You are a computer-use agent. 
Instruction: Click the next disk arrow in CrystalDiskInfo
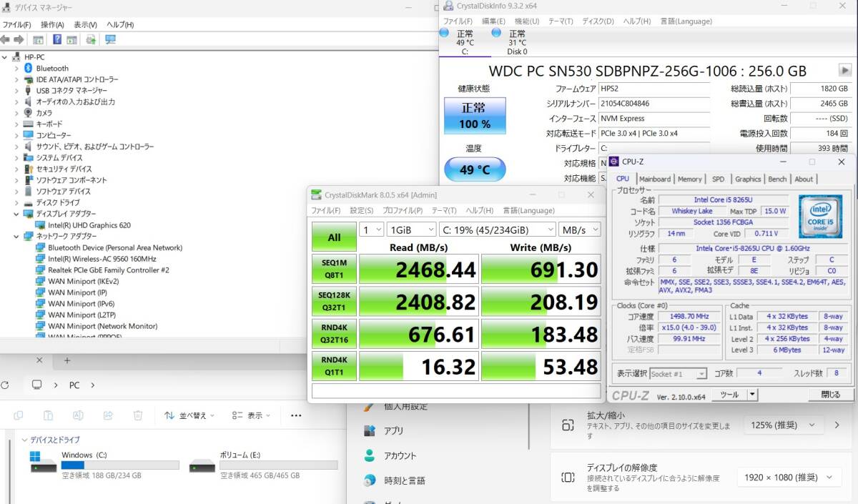(x=845, y=71)
